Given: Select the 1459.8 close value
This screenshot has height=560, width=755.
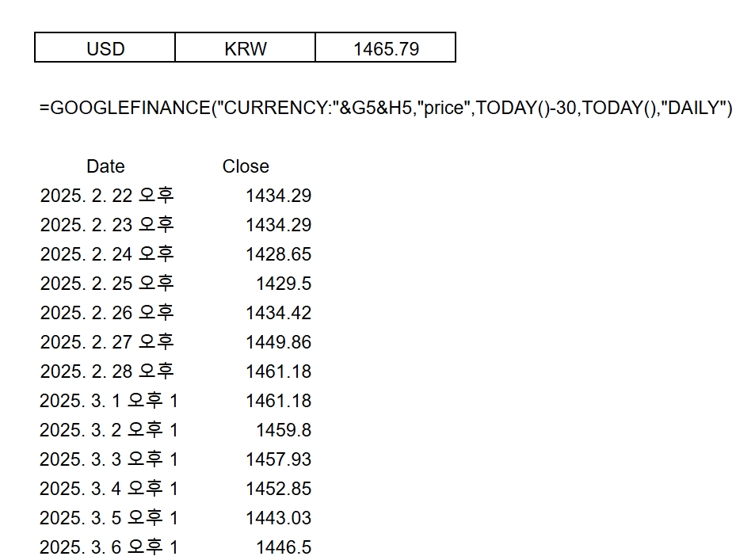Looking at the screenshot, I should pos(284,430).
